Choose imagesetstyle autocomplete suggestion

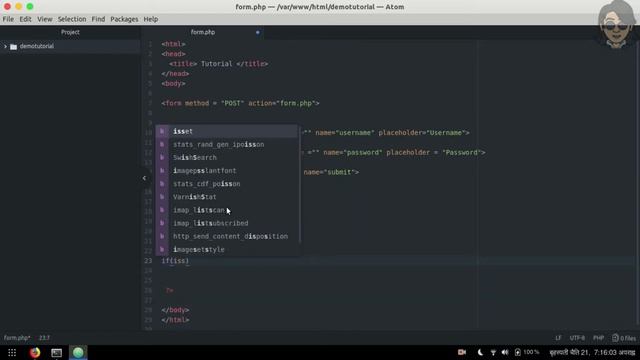pos(227,249)
